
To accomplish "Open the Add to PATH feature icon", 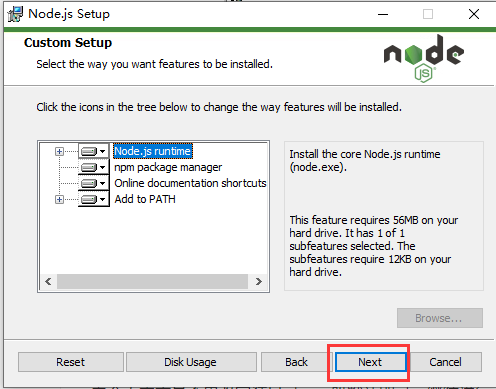I will click(93, 199).
